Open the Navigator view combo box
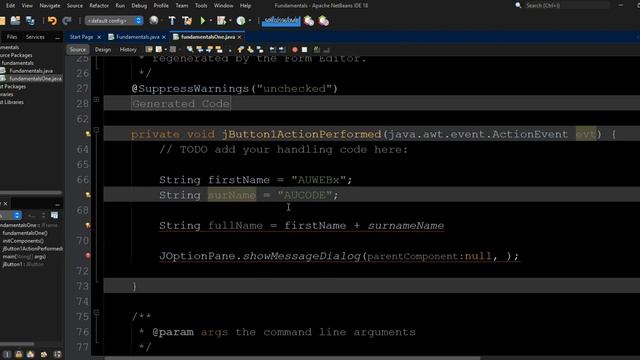 click(x=10, y=215)
